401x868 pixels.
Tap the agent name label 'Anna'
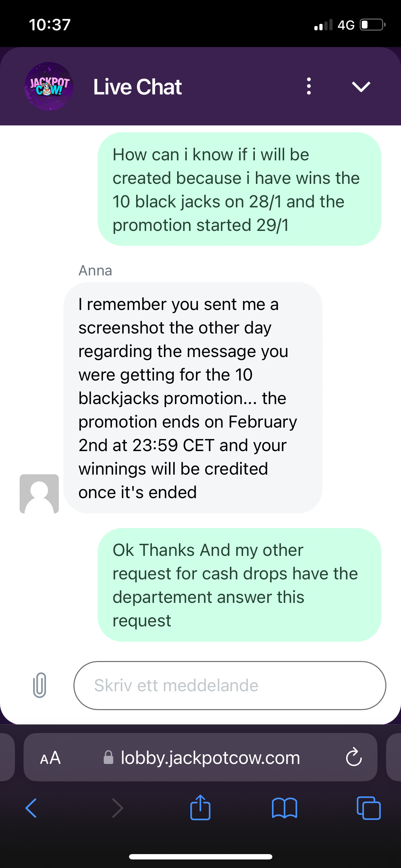(95, 271)
